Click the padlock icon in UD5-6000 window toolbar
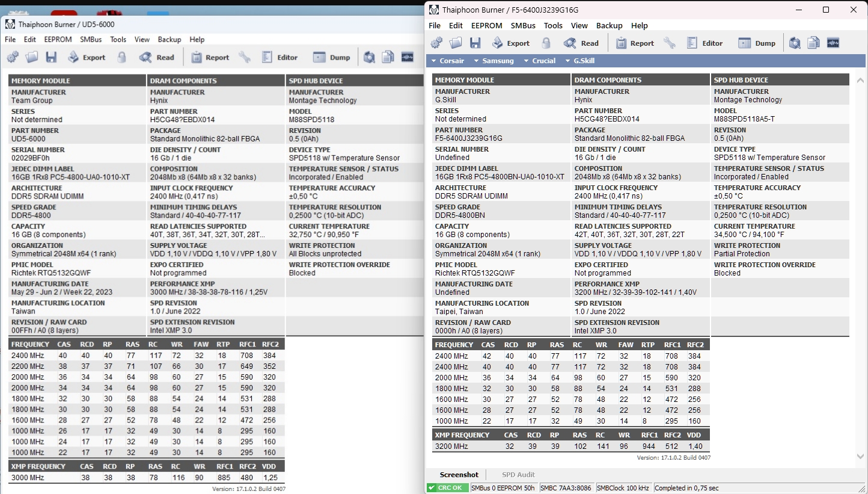The height and width of the screenshot is (494, 868). click(122, 57)
